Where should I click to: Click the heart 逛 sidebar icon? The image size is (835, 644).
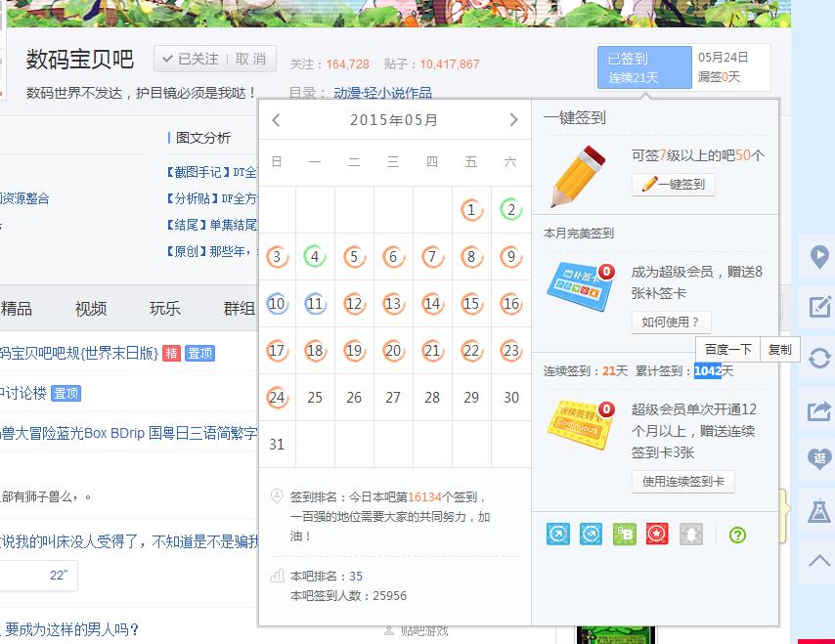coord(819,458)
